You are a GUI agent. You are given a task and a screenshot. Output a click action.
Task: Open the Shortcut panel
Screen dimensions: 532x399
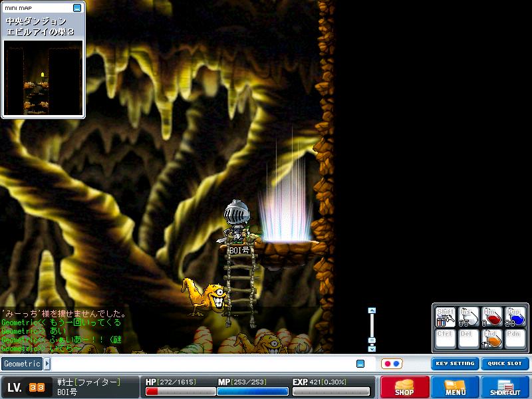505,387
